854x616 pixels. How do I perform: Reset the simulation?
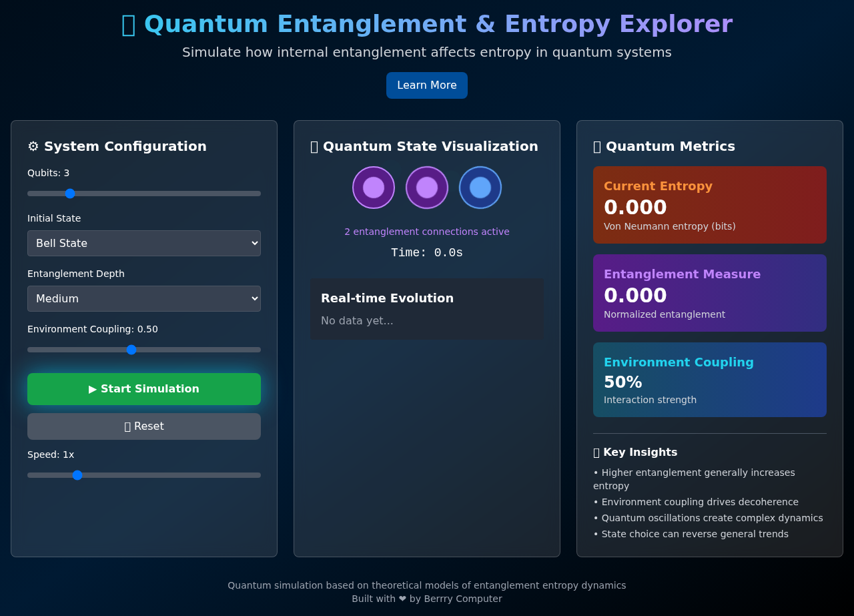pos(144,426)
